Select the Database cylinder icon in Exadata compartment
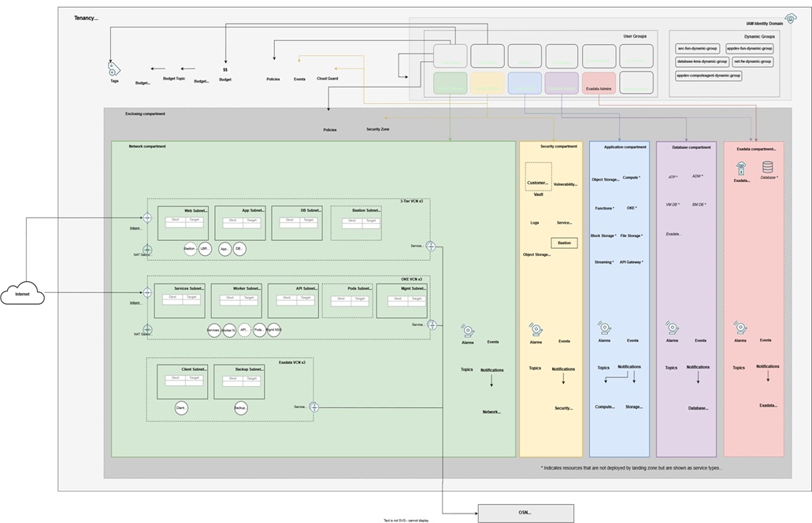812x523 pixels. (x=767, y=167)
